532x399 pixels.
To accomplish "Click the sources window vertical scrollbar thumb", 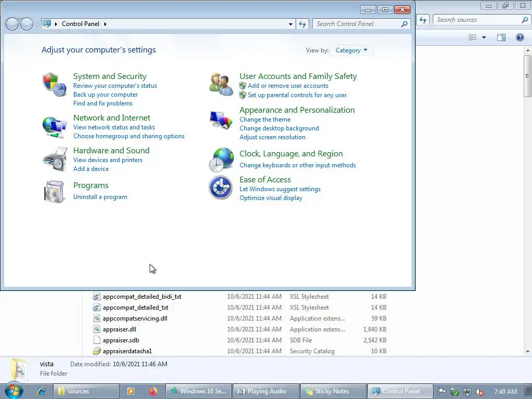I will point(528,76).
